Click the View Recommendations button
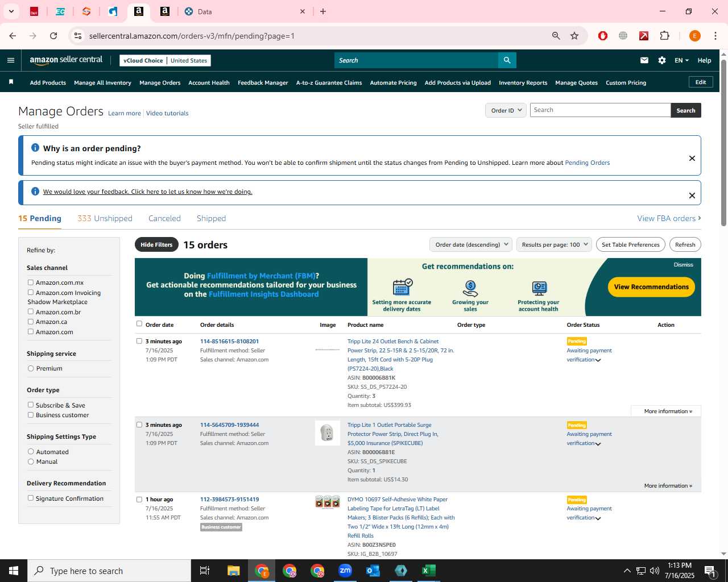This screenshot has width=728, height=582. pos(651,287)
